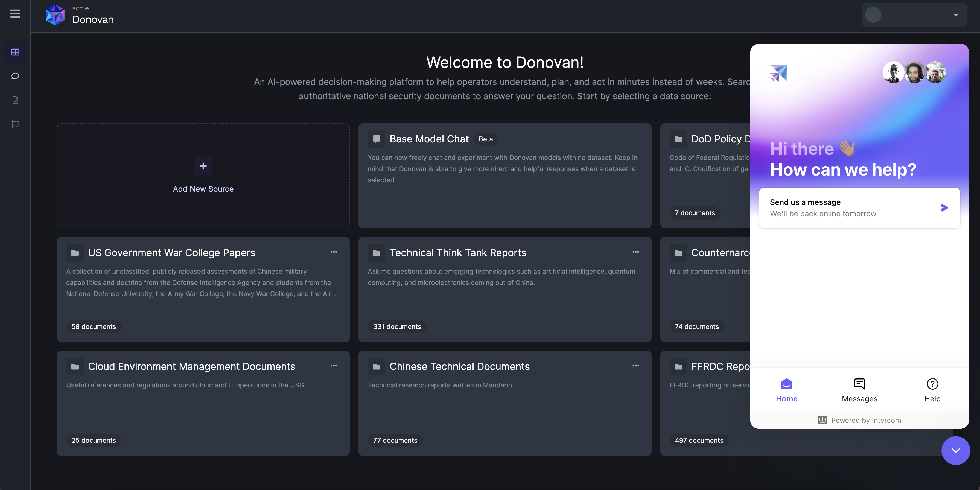Viewport: 980px width, 490px height.
Task: Open Chinese Technical Documents title
Action: click(x=459, y=366)
